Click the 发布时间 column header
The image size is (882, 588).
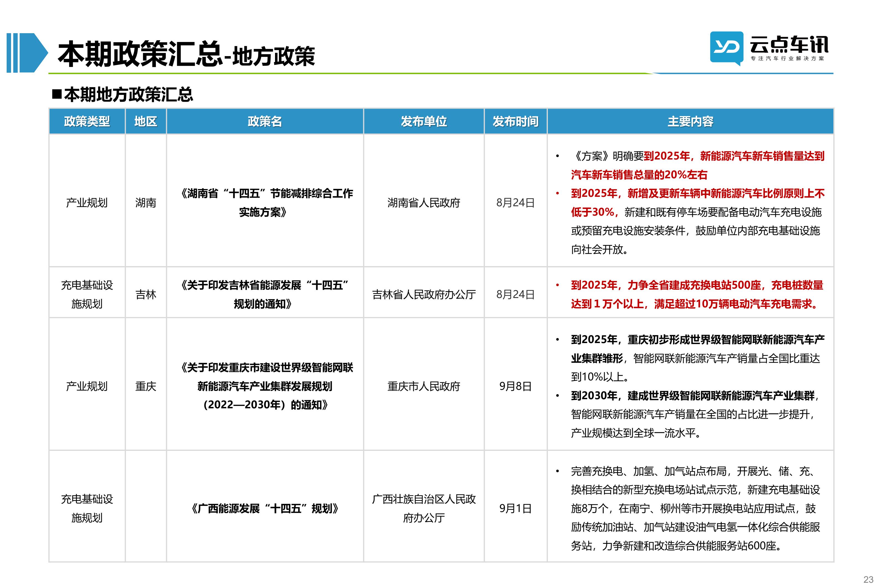click(515, 121)
